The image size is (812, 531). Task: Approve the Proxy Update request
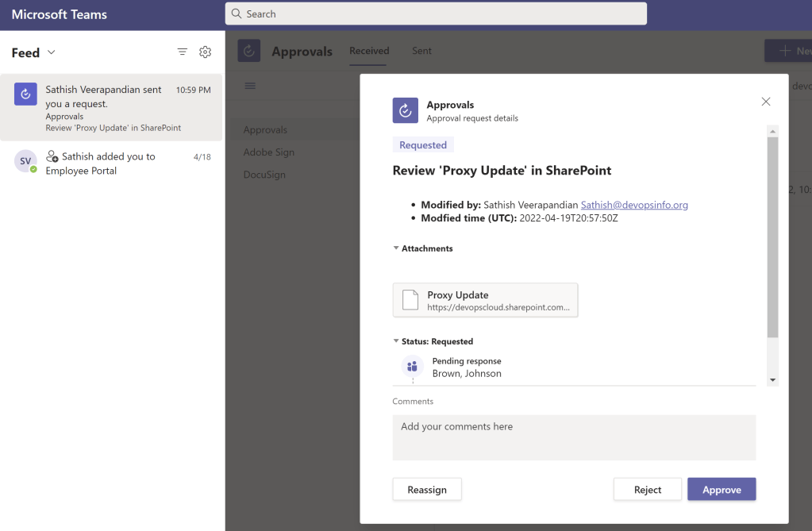[x=722, y=490]
